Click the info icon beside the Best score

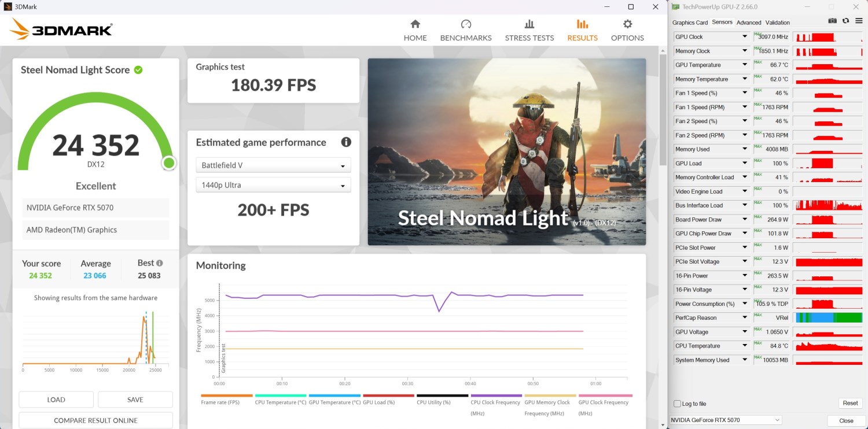(x=159, y=263)
